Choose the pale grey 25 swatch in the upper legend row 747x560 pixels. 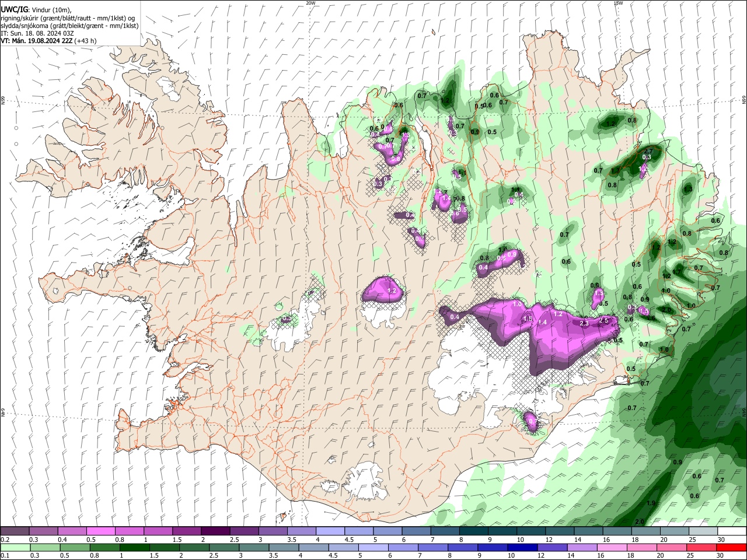pos(703,531)
